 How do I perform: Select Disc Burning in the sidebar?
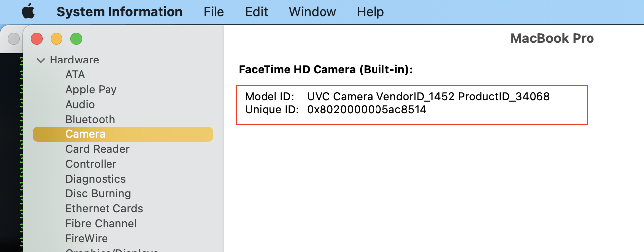[x=98, y=194]
